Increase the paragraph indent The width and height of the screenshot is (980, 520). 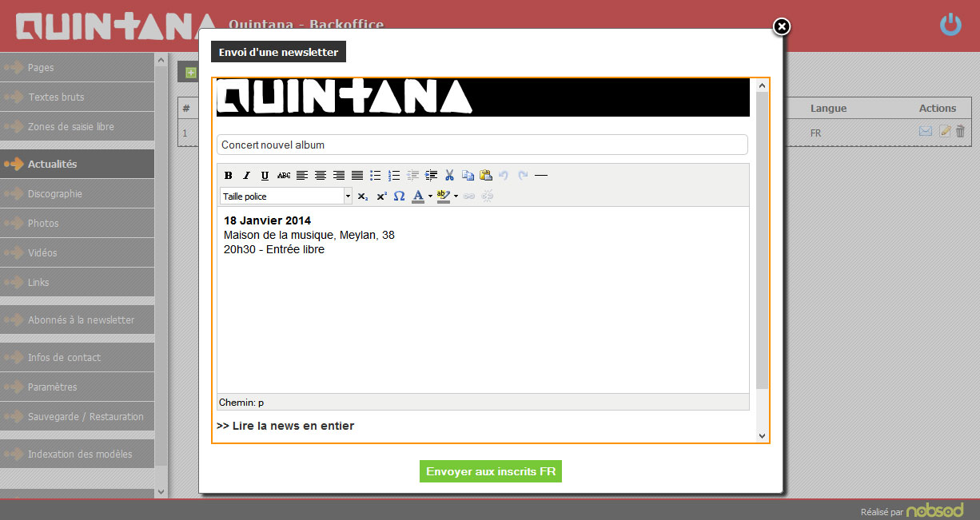coord(431,175)
